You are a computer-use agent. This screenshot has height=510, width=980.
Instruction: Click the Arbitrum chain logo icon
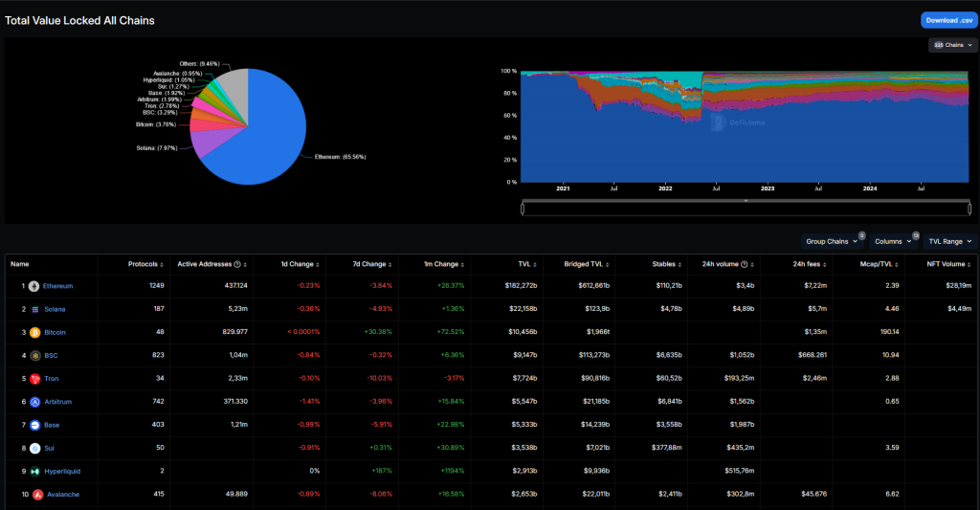coord(35,402)
